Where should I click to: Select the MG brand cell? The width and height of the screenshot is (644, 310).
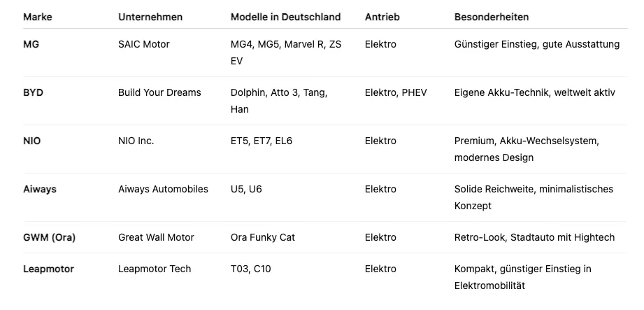click(31, 44)
